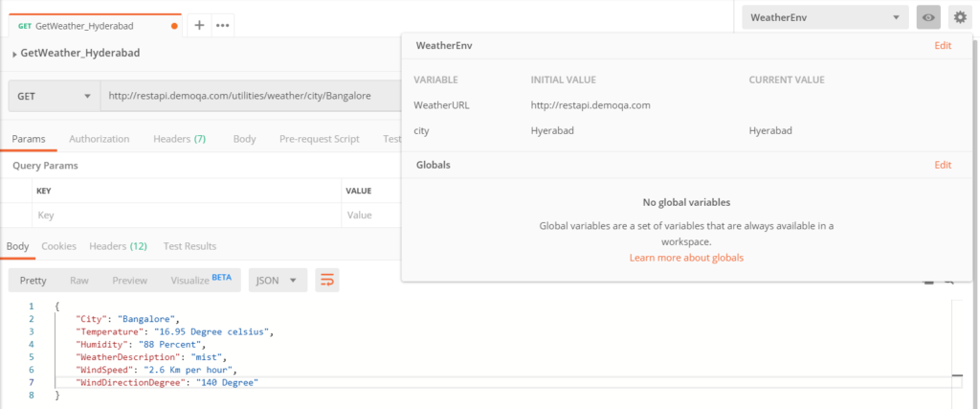Screen dimensions: 980x409
Task: Open the GET method dropdown
Action: [54, 96]
